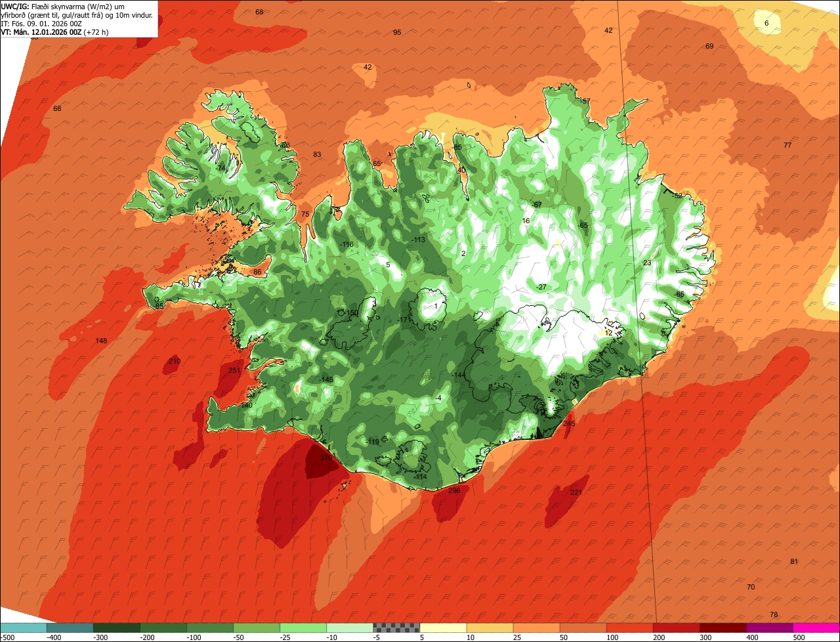This screenshot has width=840, height=642.
Task: Click the pale yellow legend swatch above 5
Action: tap(443, 627)
